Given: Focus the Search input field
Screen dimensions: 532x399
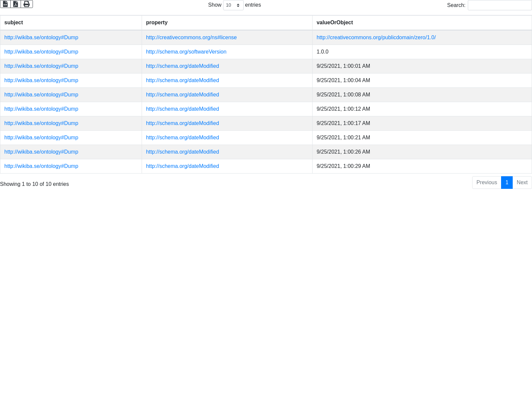Looking at the screenshot, I should (499, 5).
